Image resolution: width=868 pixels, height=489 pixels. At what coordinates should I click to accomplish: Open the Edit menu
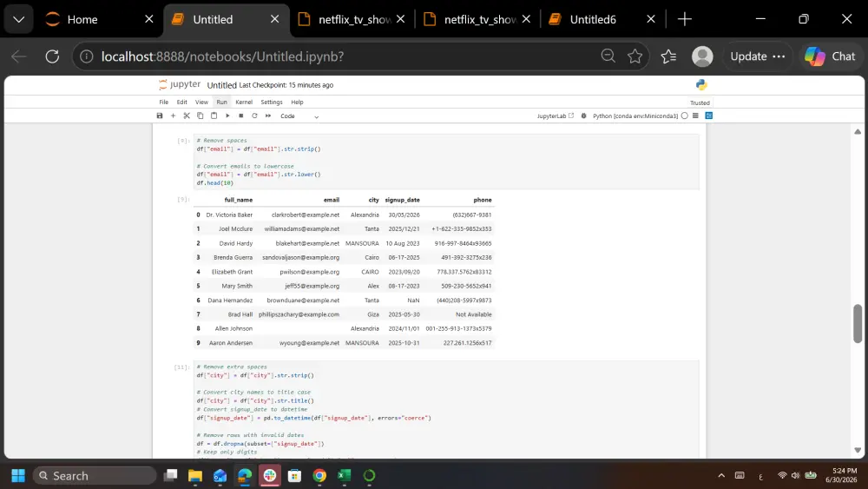(181, 102)
